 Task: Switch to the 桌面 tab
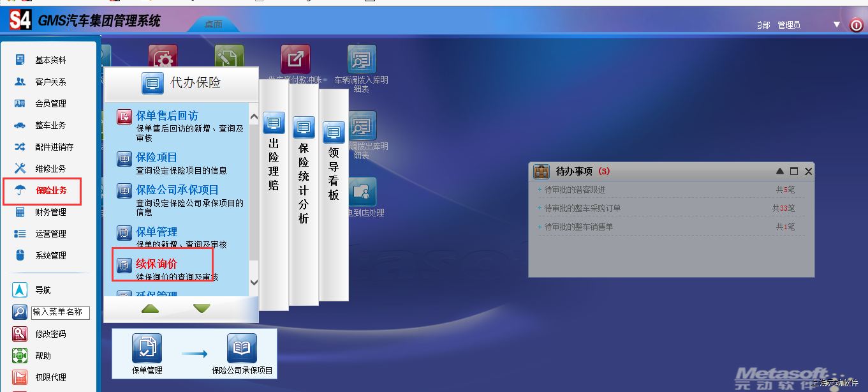[214, 24]
